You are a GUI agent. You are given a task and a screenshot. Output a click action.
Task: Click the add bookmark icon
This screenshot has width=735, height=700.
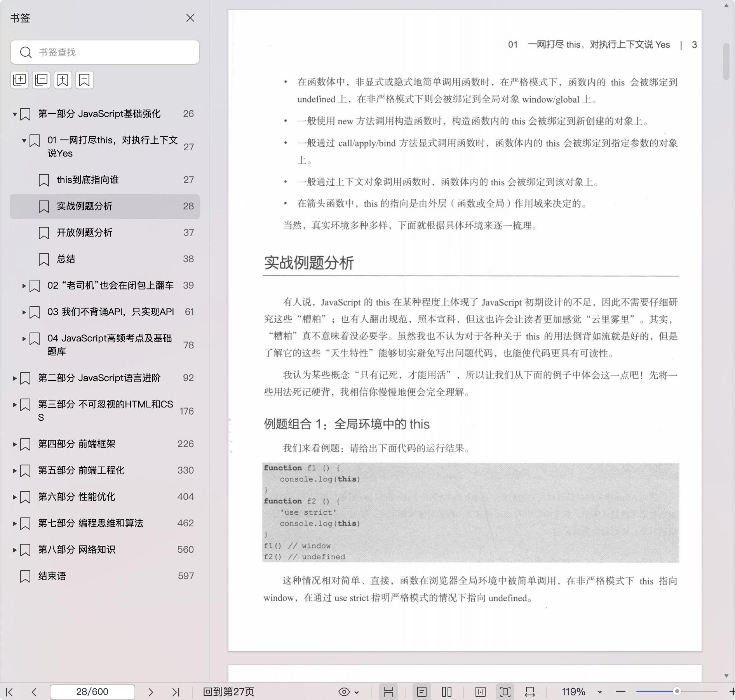click(x=63, y=80)
